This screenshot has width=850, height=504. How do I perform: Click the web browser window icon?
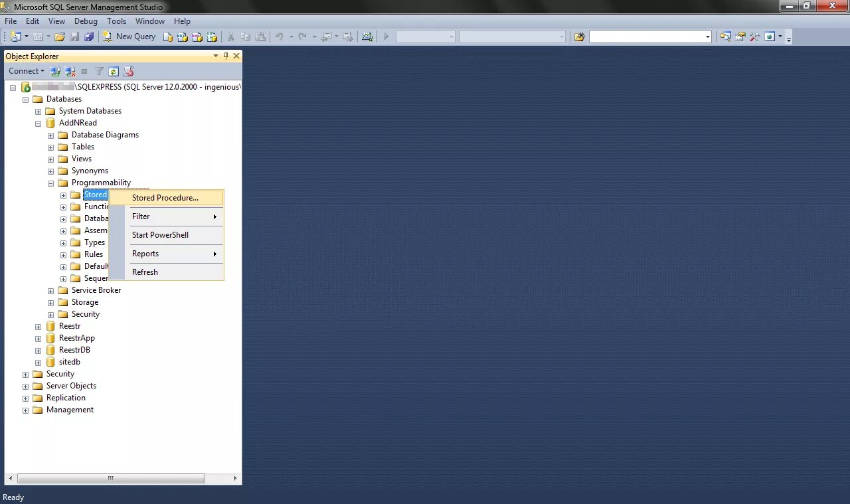pyautogui.click(x=770, y=37)
